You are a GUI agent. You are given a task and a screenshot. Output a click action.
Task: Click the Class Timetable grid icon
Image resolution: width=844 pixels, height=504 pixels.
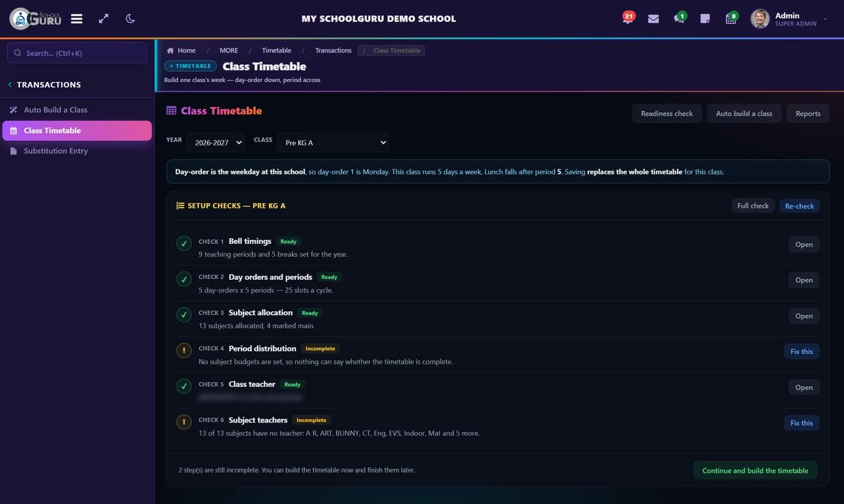tap(171, 111)
